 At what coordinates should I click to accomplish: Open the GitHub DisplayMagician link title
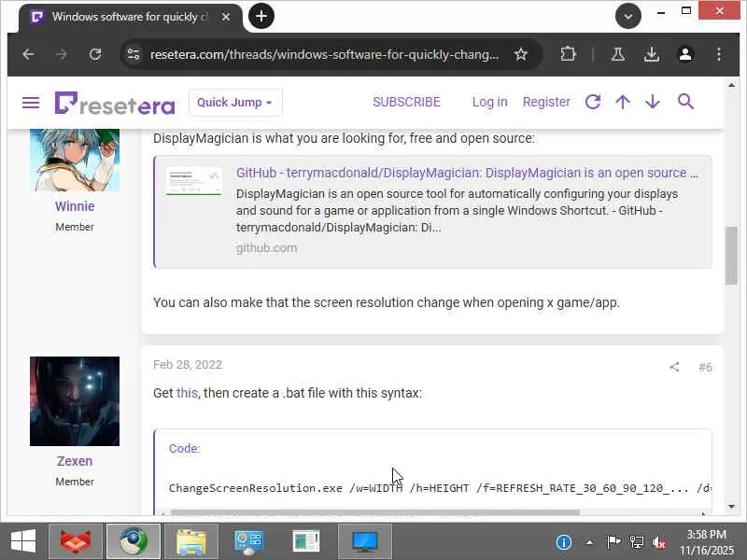pyautogui.click(x=468, y=173)
